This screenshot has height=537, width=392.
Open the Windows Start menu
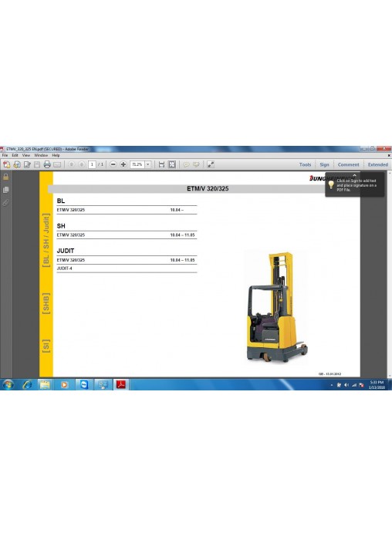point(8,384)
